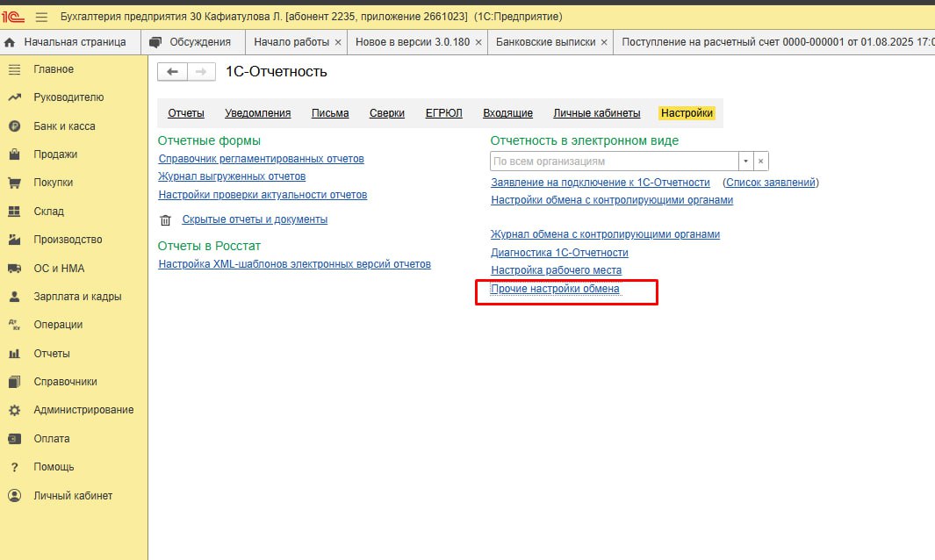
Task: Click the Операции Дт/Кт icon
Action: (x=14, y=325)
